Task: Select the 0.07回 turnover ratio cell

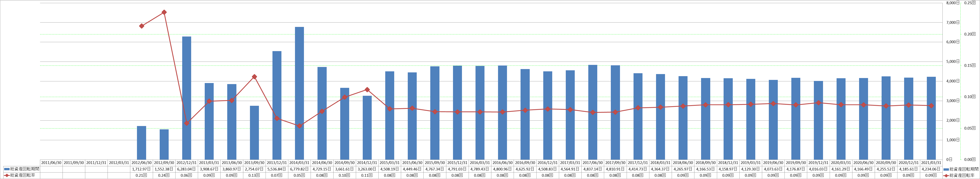Action: (x=277, y=175)
